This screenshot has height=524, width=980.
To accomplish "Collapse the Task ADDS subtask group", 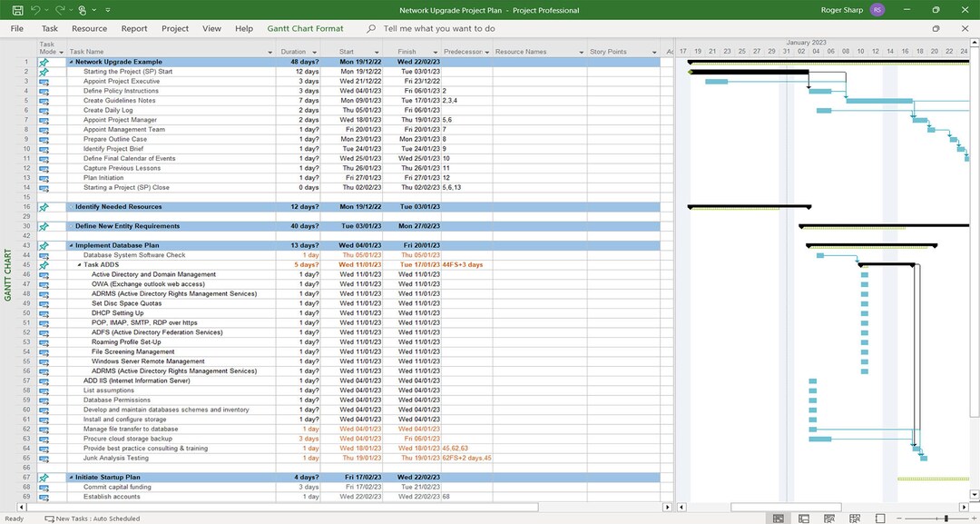I will 80,263.
